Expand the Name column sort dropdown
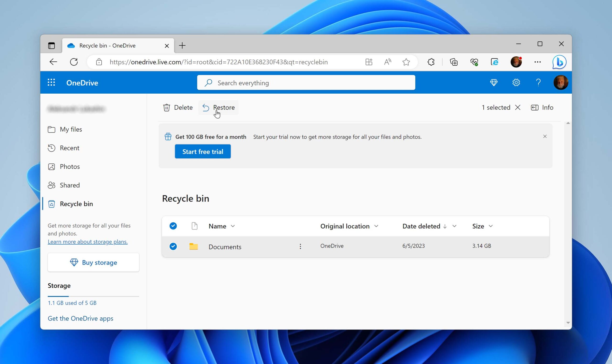This screenshot has width=612, height=364. pyautogui.click(x=233, y=226)
